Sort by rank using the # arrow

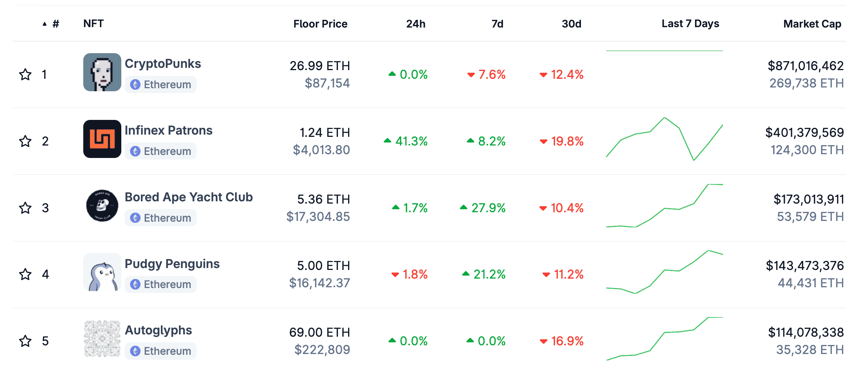(x=51, y=24)
